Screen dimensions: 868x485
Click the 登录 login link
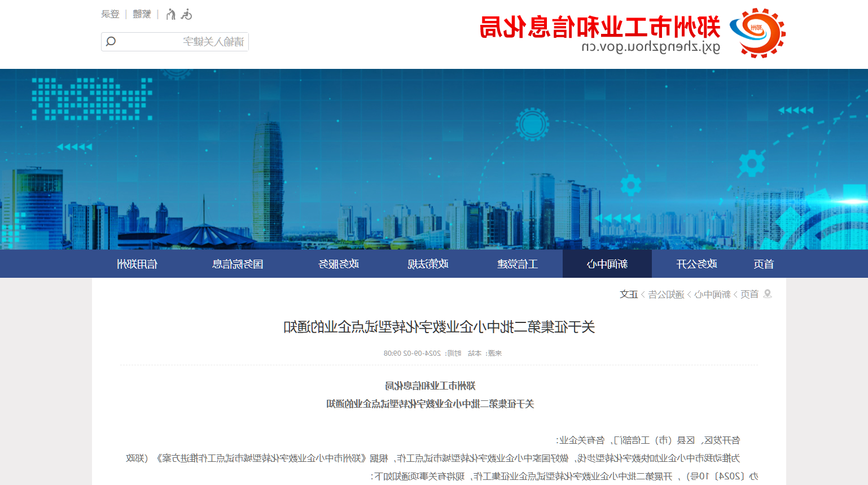tap(111, 14)
